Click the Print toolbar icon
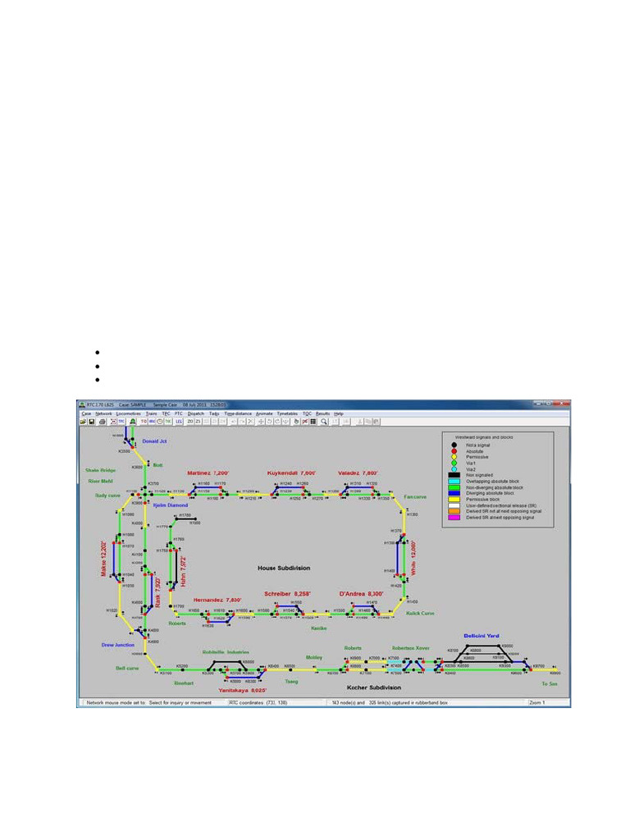 (x=102, y=422)
